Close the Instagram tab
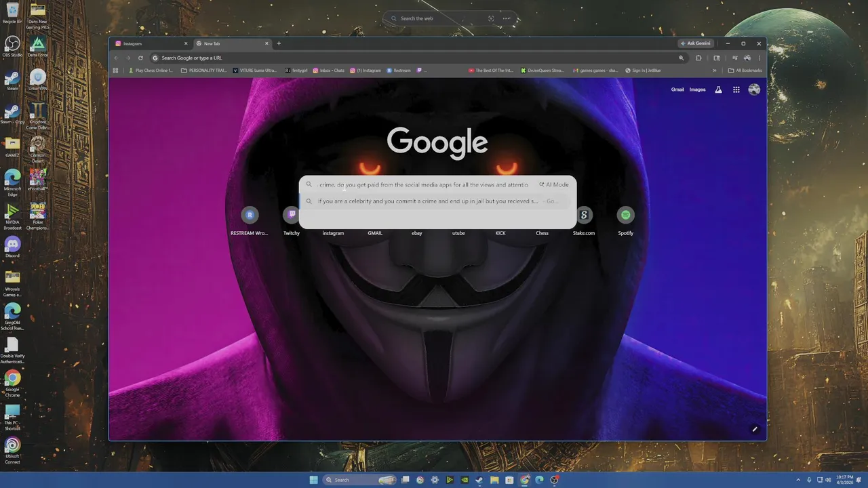Screen dimensions: 868x488 coord(186,43)
